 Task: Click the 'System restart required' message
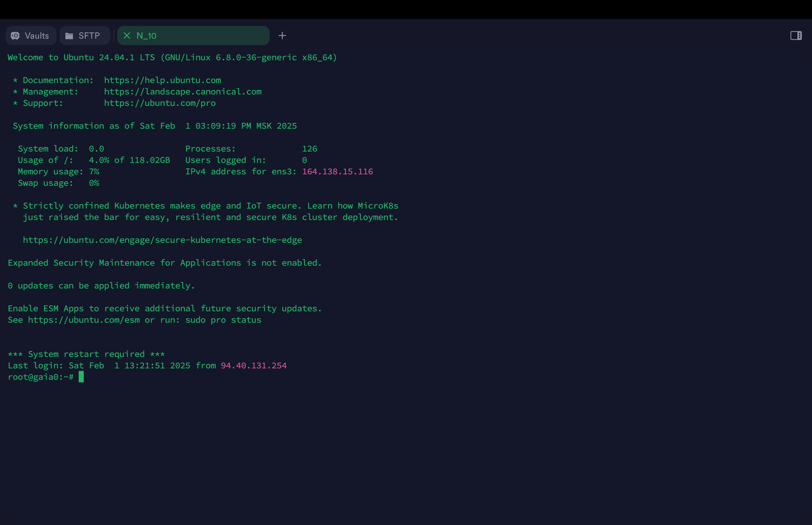pyautogui.click(x=86, y=354)
